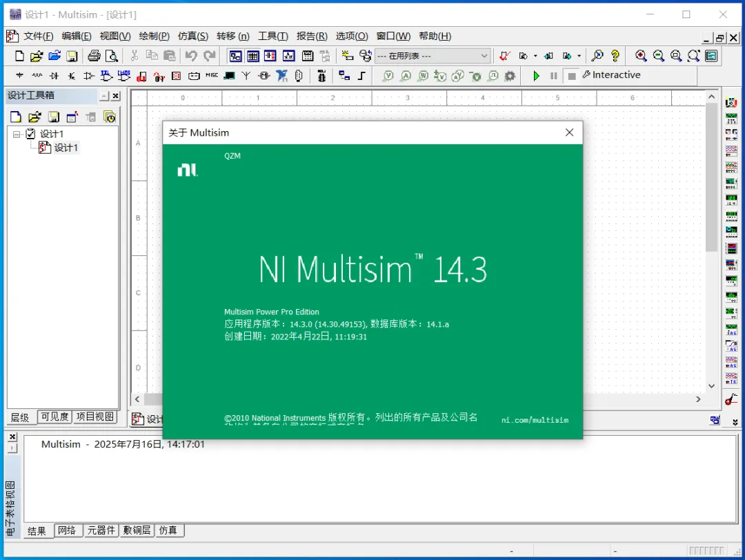The height and width of the screenshot is (560, 745).
Task: Toggle the full screen view icon
Action: (711, 56)
